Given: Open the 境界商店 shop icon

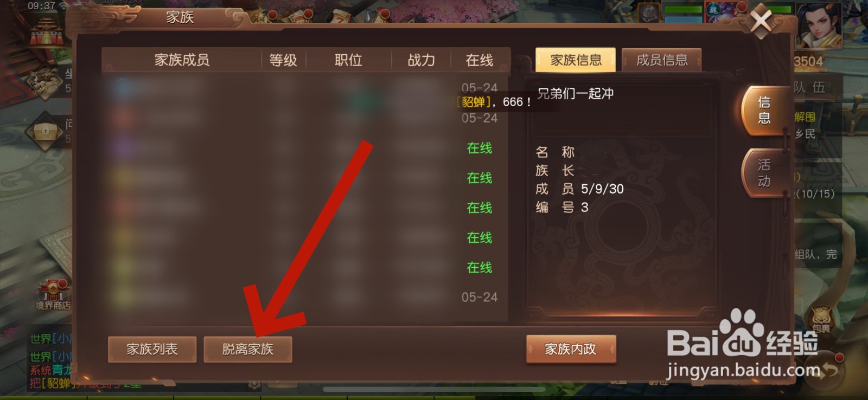Looking at the screenshot, I should tap(53, 294).
